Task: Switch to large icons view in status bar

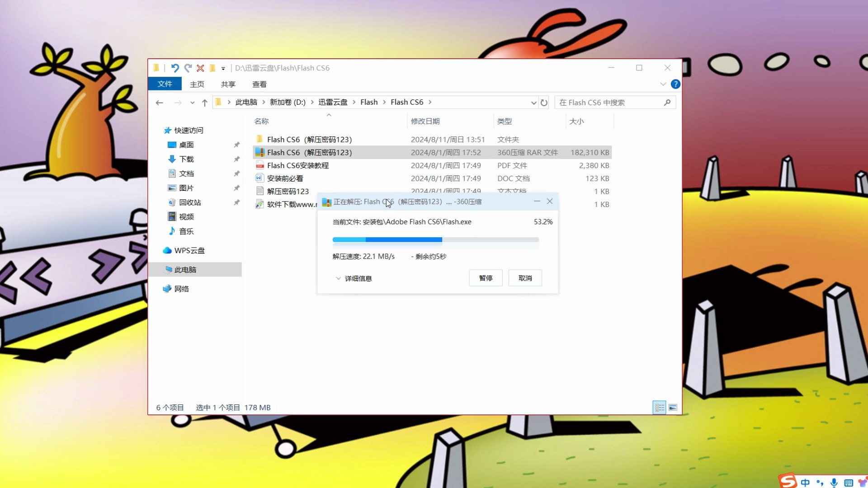Action: point(673,407)
